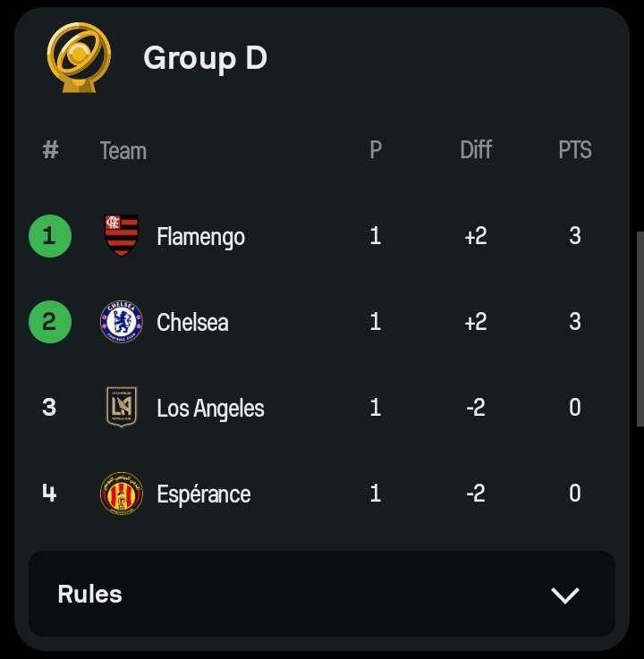This screenshot has height=659, width=644.
Task: Click the vertical scrollbar on the right edge
Action: [x=640, y=329]
